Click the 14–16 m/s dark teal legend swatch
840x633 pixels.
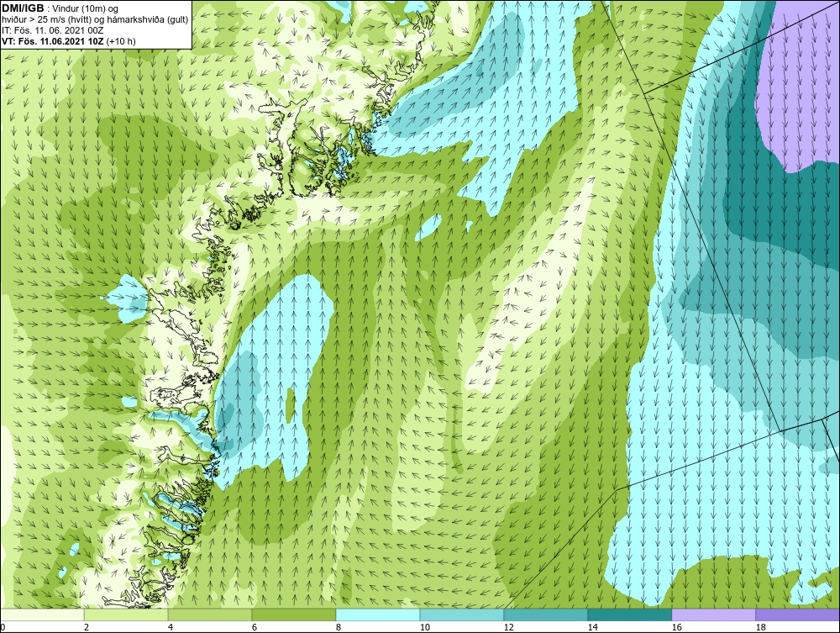coord(629,615)
